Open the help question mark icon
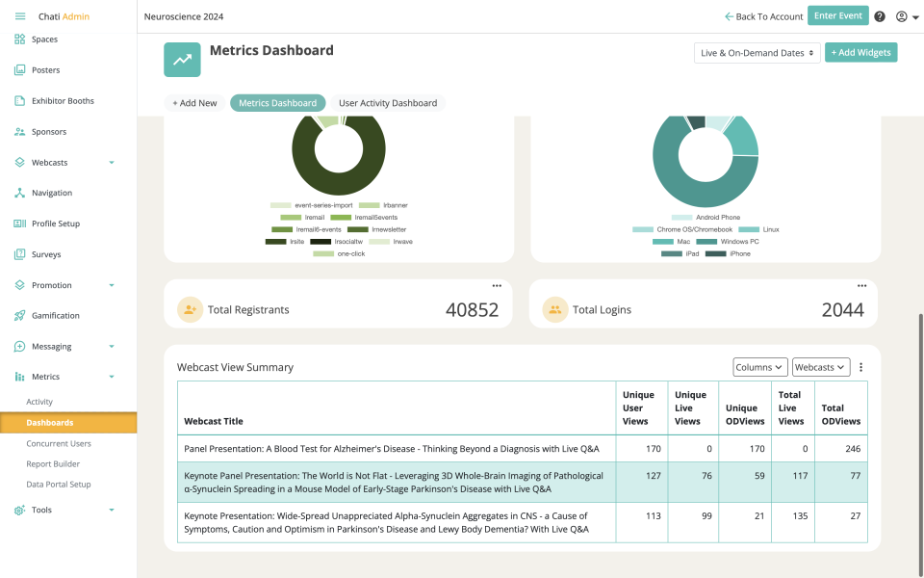This screenshot has height=578, width=924. point(880,16)
